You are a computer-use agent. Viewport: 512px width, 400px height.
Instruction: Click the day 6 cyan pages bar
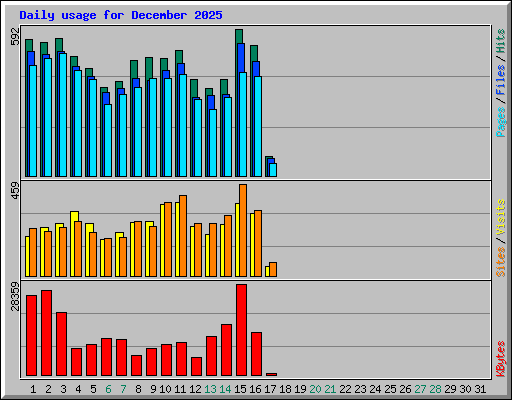(x=108, y=140)
